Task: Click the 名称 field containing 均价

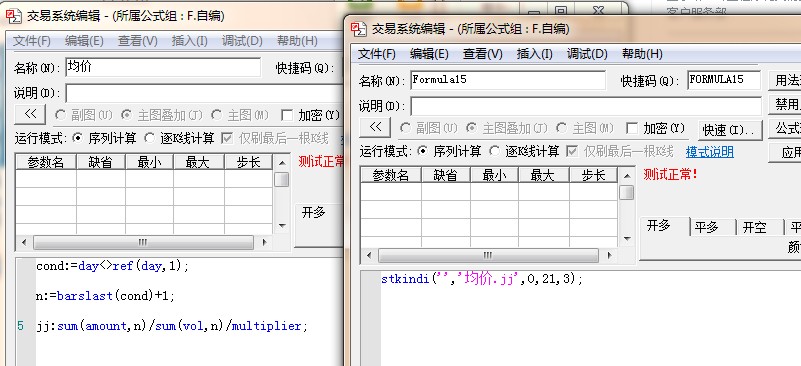Action: (163, 67)
